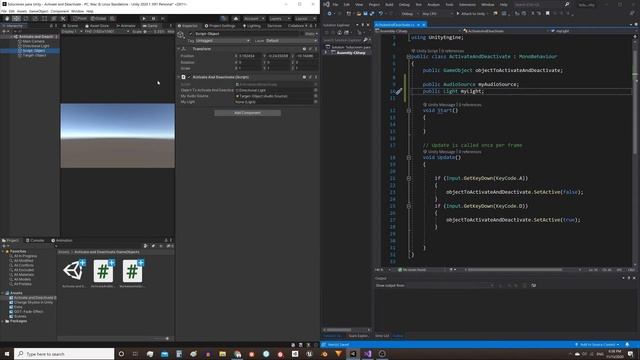
Task: Open the Unity cloud services icon
Action: click(236, 18)
